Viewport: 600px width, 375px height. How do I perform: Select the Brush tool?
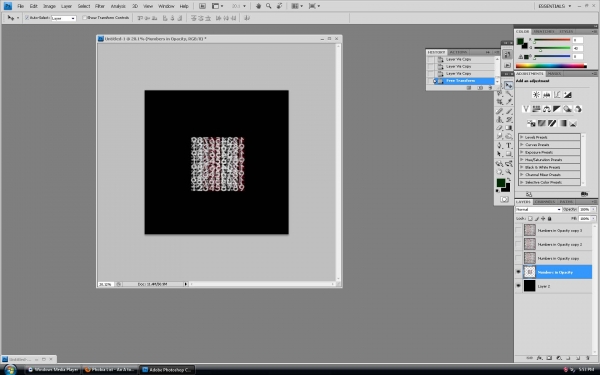point(509,111)
